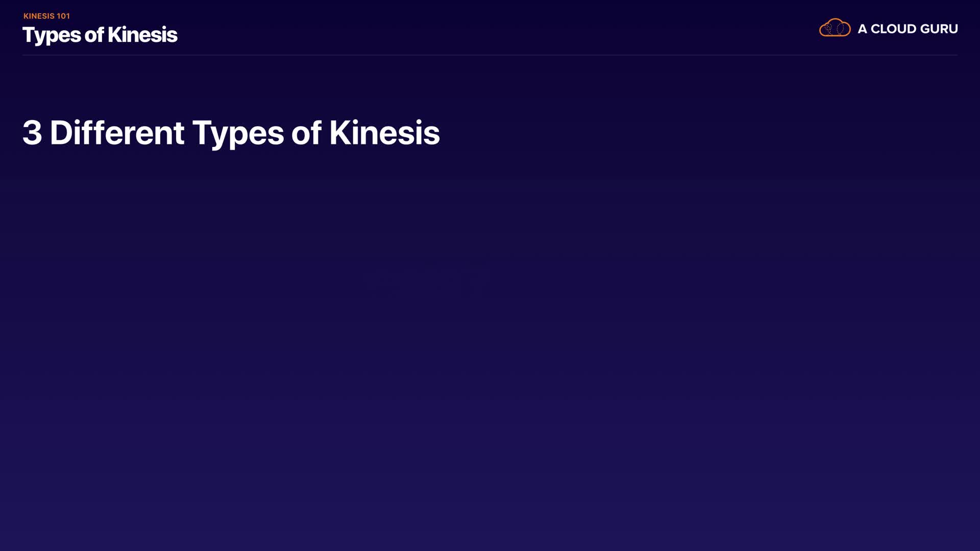Click the word "of" in the main heading
Screen dimensions: 980x551
306,133
